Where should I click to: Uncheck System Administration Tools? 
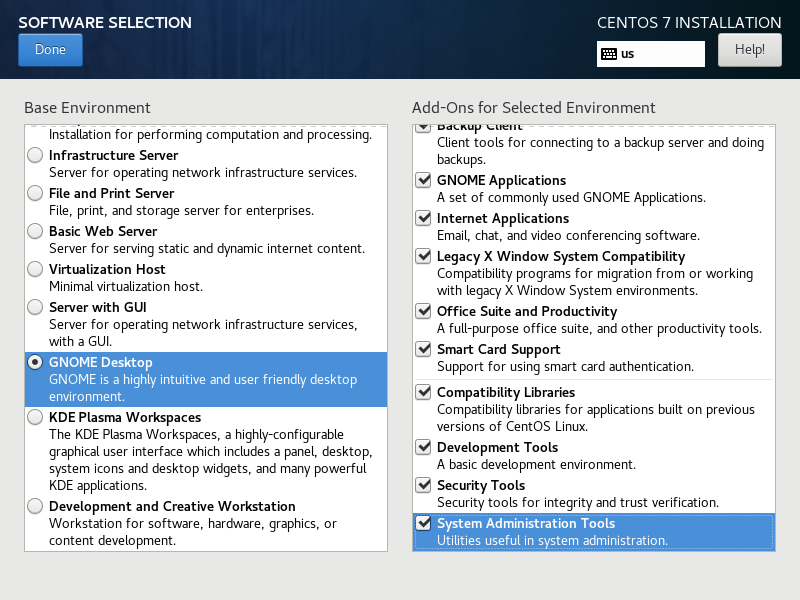click(x=423, y=522)
